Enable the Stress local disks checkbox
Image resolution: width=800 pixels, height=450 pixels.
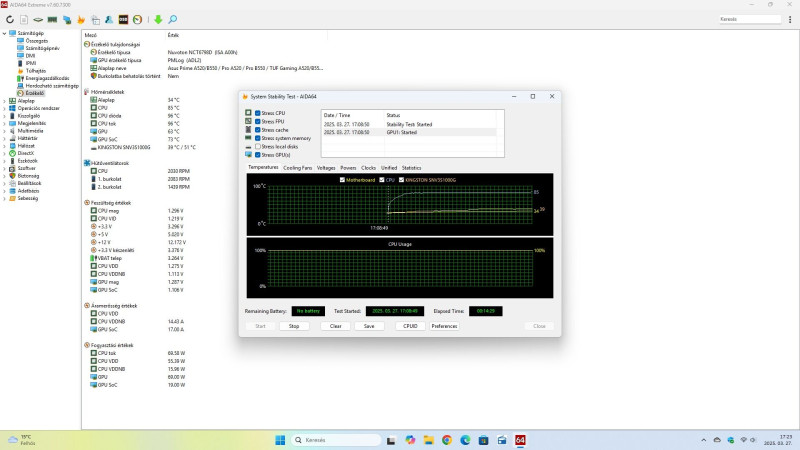[258, 146]
